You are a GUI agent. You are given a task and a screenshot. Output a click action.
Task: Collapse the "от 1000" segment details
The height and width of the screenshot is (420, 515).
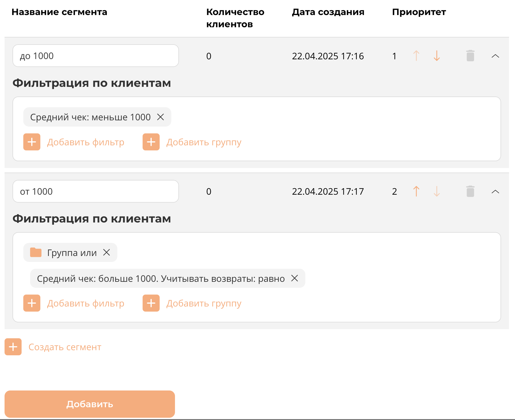coord(495,192)
